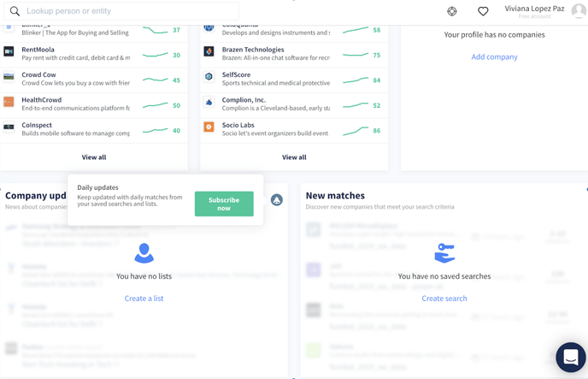Select the Crowd Cow company name
Image resolution: width=588 pixels, height=379 pixels.
[x=38, y=74]
